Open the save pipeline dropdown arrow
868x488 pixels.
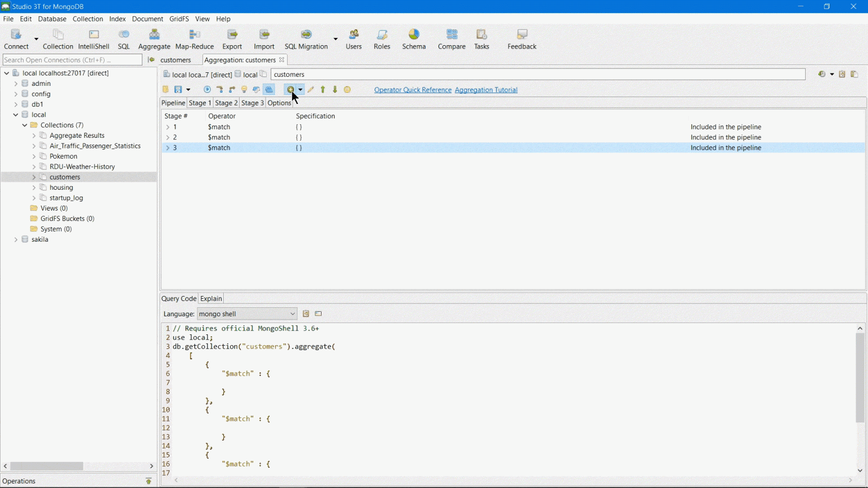[188, 90]
